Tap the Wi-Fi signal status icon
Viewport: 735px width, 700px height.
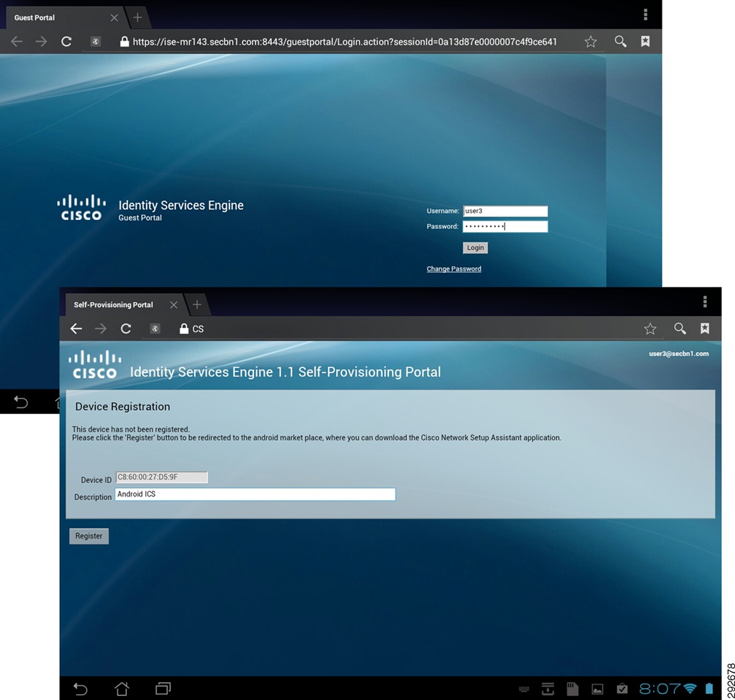click(x=690, y=689)
